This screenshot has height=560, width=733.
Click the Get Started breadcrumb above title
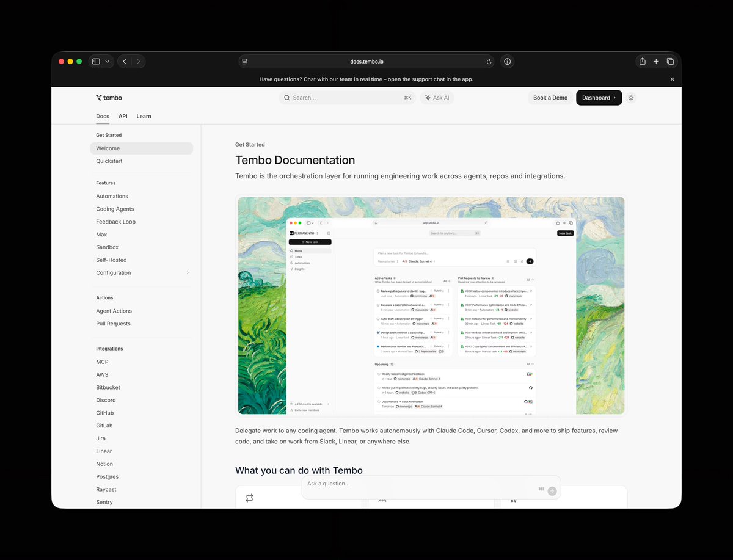coord(250,145)
